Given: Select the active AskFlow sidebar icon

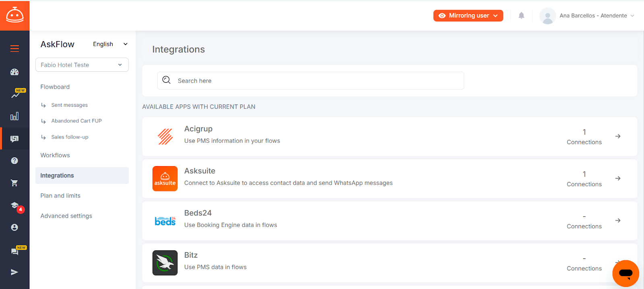Looking at the screenshot, I should click(x=14, y=139).
